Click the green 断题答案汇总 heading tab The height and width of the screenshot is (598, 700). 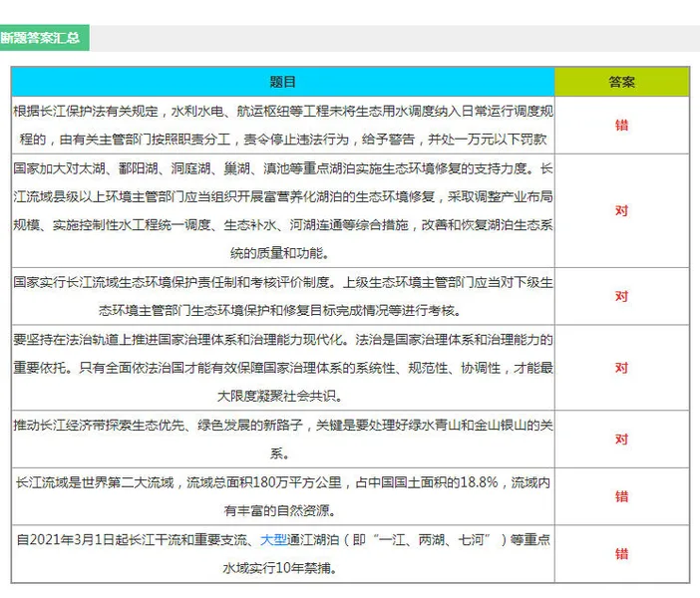44,38
